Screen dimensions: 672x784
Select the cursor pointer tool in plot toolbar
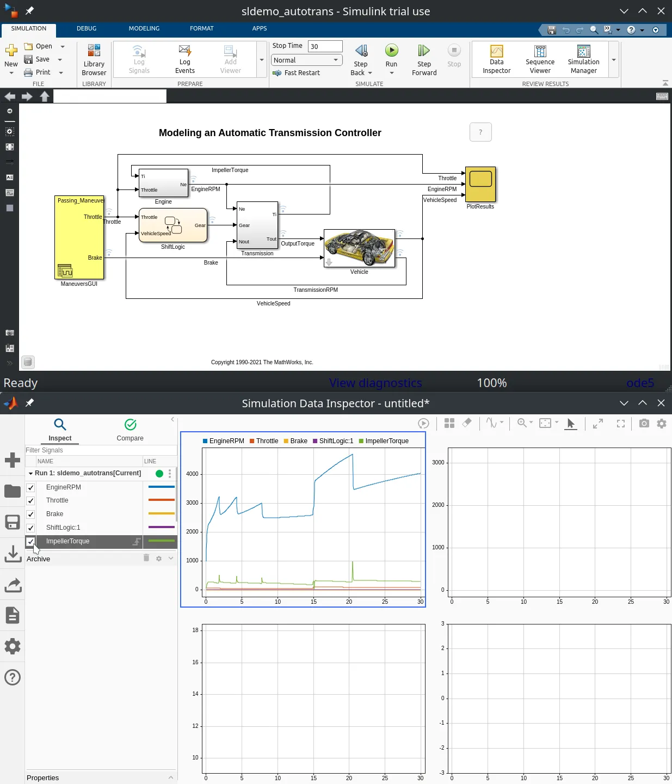coord(570,424)
